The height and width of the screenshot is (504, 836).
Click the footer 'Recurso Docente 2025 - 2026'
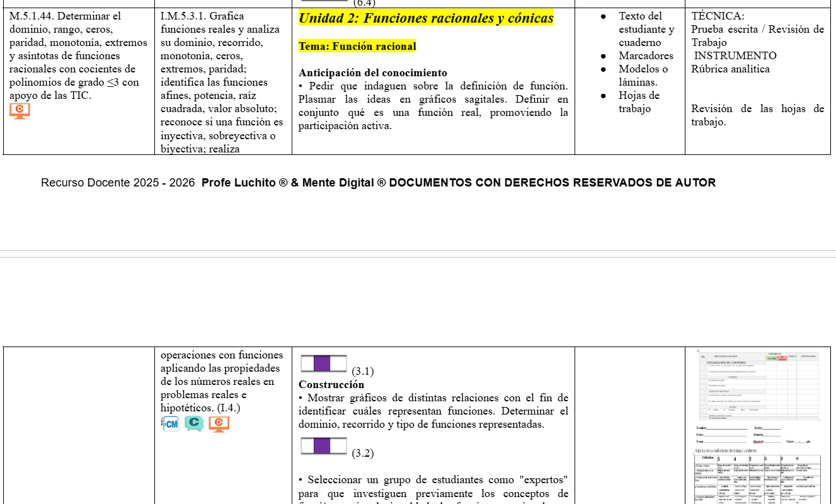pyautogui.click(x=118, y=183)
